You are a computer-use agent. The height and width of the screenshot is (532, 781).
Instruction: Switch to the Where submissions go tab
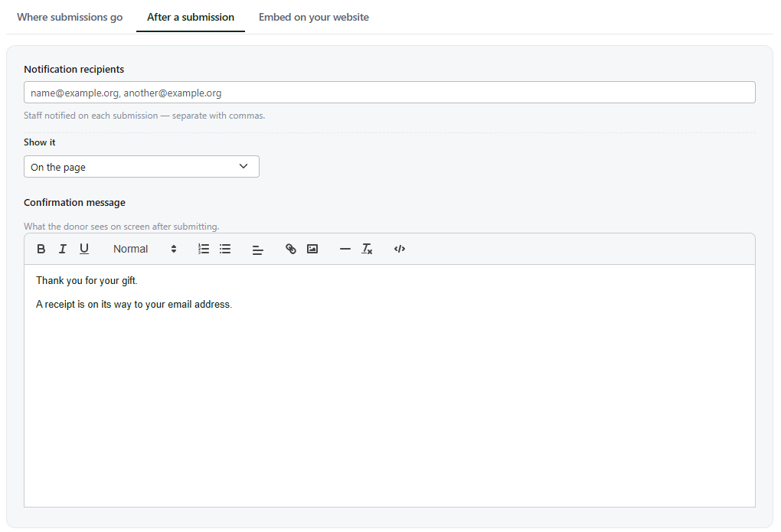coord(70,17)
